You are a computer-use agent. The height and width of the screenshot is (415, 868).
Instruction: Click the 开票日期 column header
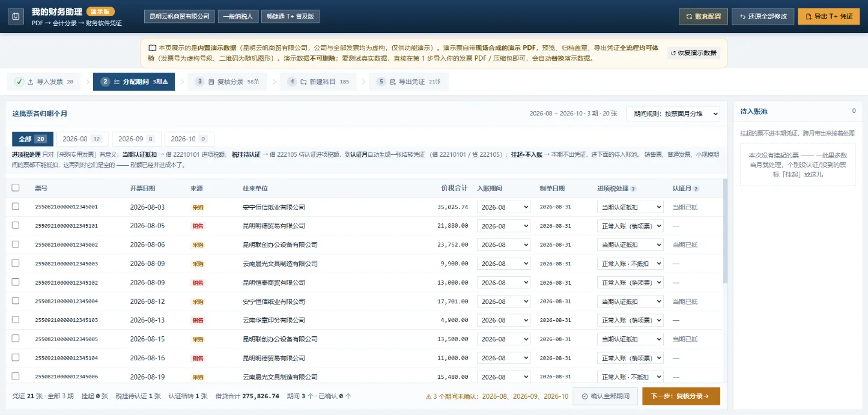point(144,188)
